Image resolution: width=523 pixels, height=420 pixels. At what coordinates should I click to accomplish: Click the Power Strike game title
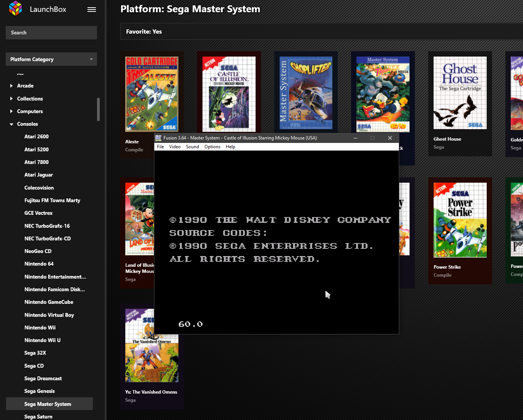point(447,267)
